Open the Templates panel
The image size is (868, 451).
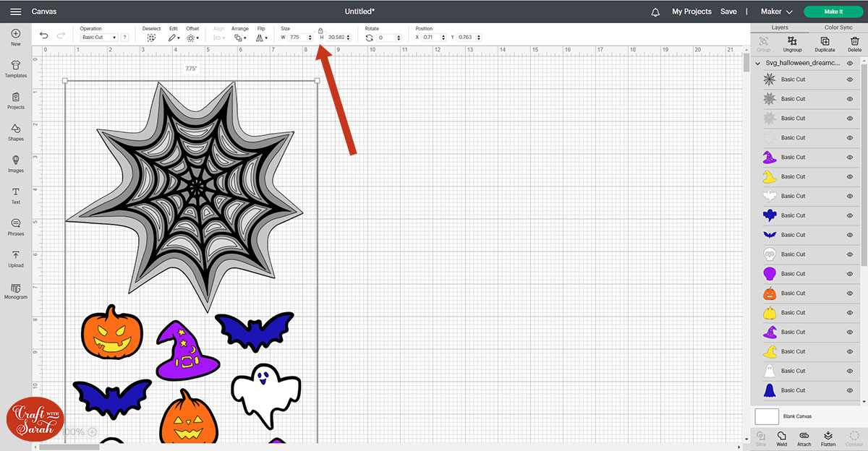click(16, 69)
